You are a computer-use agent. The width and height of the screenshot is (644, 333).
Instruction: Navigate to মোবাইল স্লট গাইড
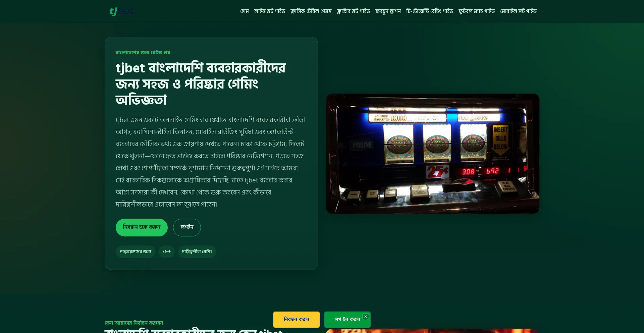(519, 11)
